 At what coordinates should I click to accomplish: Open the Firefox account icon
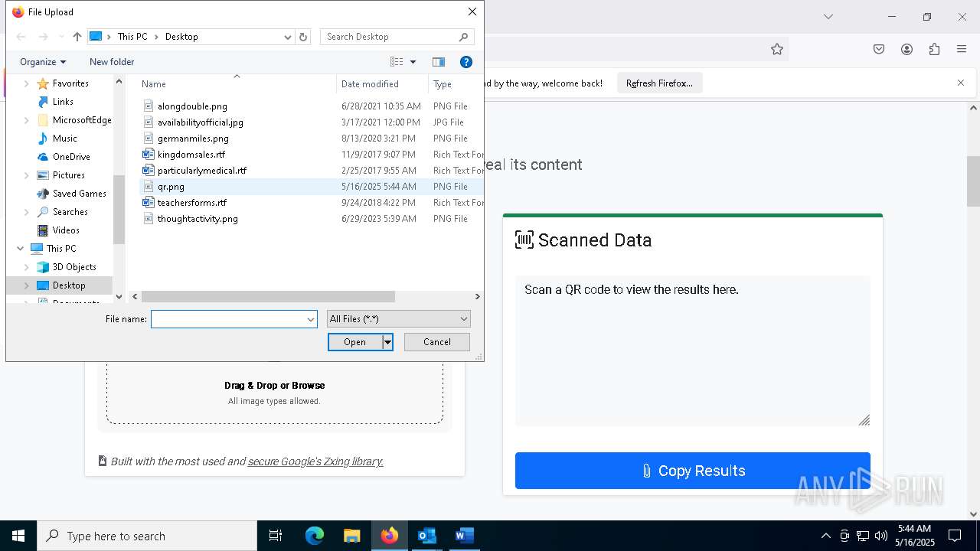906,49
